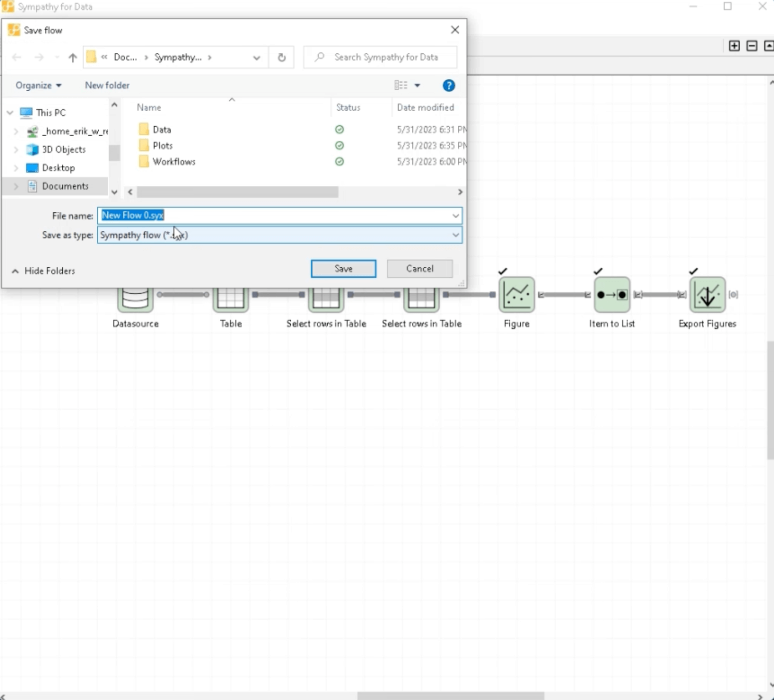Collapse the This PC tree node
This screenshot has width=774, height=700.
(10, 113)
